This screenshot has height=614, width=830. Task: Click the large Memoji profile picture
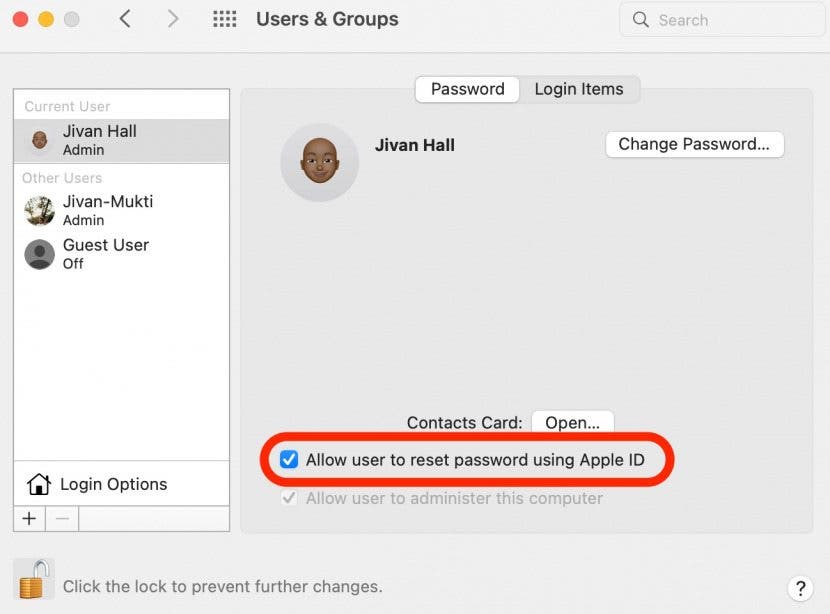(320, 161)
